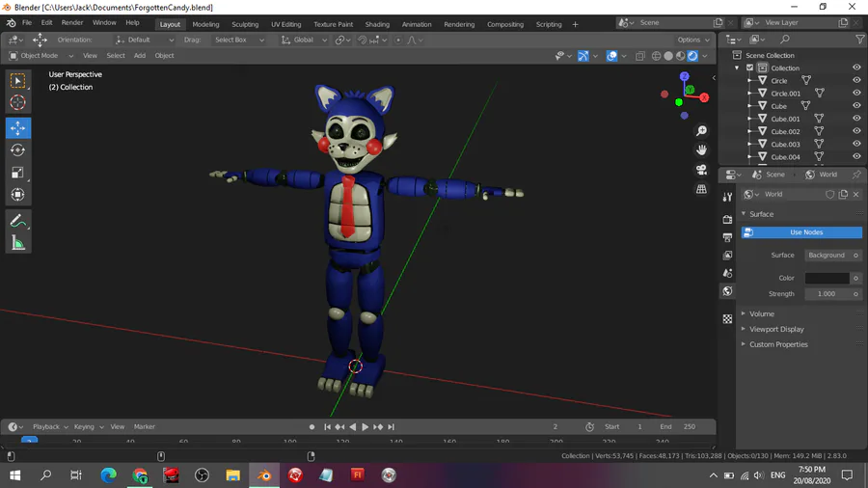
Task: Open the Tool properties tab
Action: (727, 197)
